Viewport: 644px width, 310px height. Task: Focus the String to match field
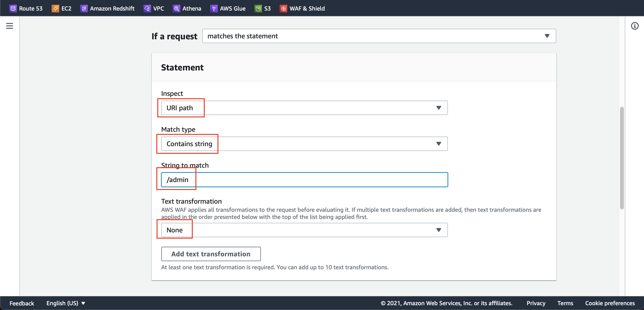pyautogui.click(x=304, y=180)
